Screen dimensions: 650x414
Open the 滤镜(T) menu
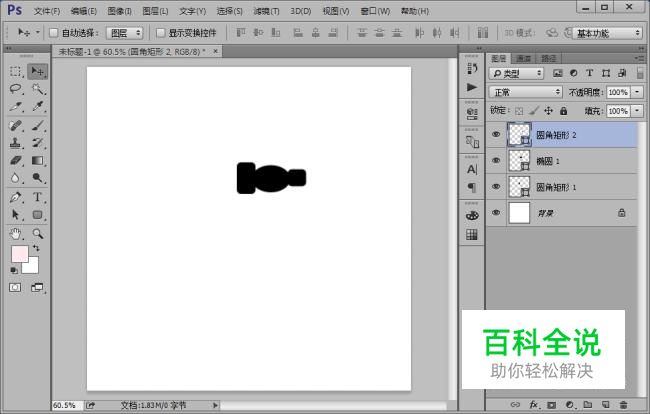coord(266,10)
